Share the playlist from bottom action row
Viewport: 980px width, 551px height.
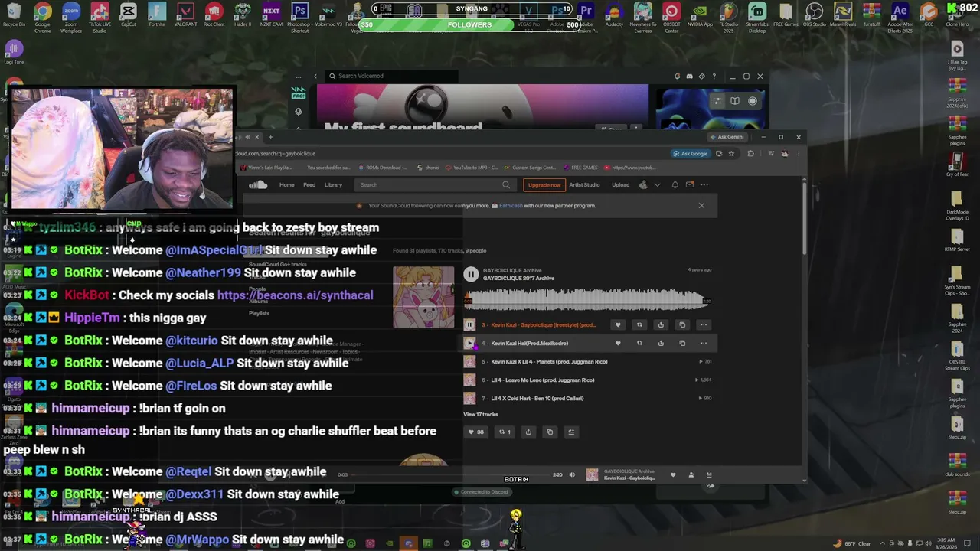pos(528,432)
